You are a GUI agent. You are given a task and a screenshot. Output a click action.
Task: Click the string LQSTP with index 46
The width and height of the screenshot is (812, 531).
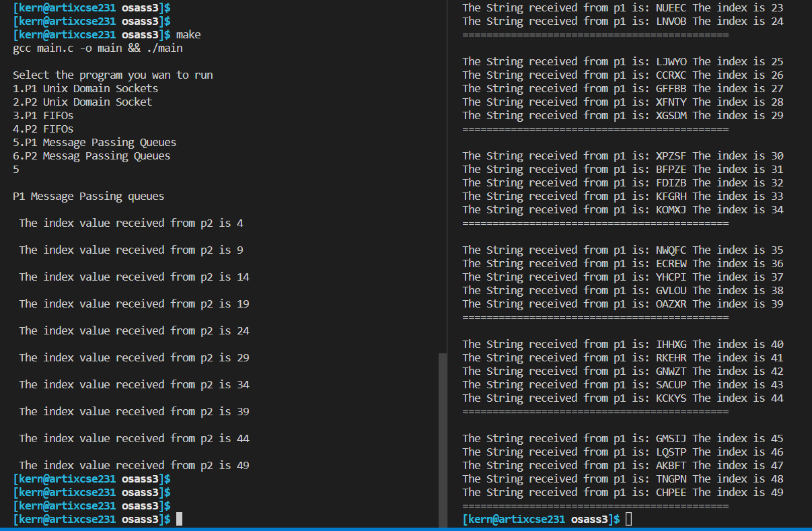(671, 452)
